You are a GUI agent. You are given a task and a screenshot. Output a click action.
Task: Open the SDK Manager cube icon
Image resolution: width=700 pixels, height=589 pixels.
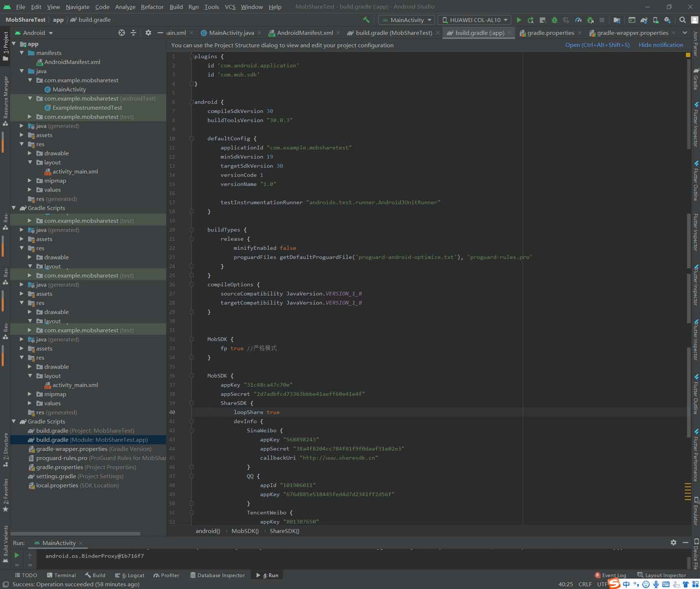(667, 20)
